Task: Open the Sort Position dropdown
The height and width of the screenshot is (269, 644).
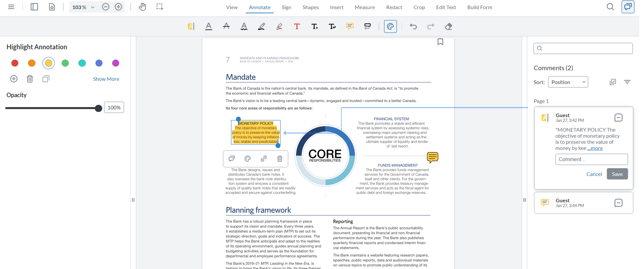Action: pos(568,82)
